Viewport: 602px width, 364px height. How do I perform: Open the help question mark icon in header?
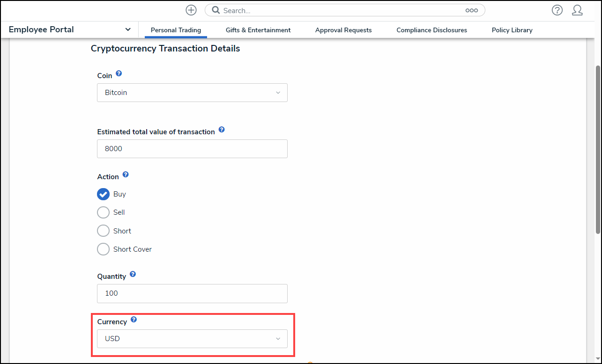click(557, 10)
